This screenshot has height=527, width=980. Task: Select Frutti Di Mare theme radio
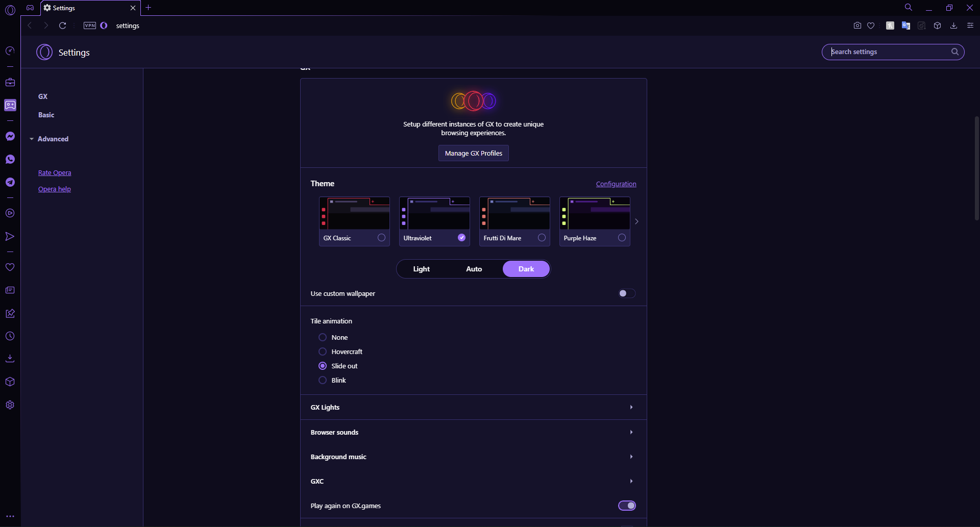[x=542, y=238]
